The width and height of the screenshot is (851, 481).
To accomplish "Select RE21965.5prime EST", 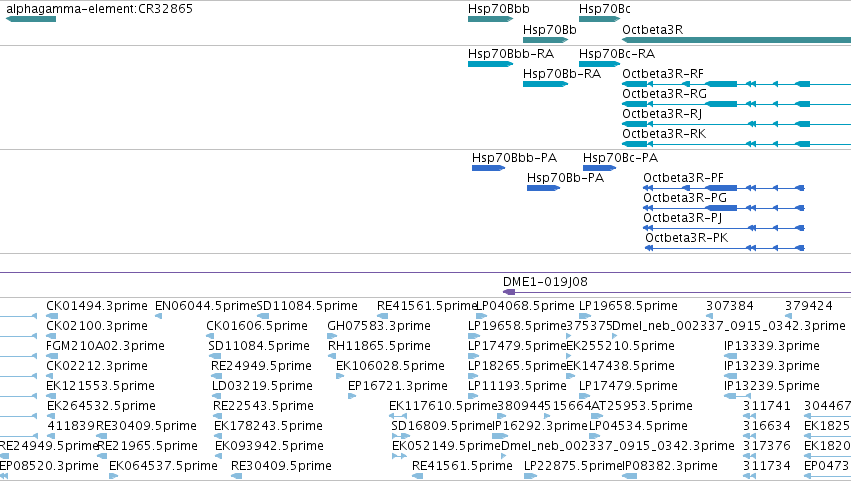I will click(102, 457).
